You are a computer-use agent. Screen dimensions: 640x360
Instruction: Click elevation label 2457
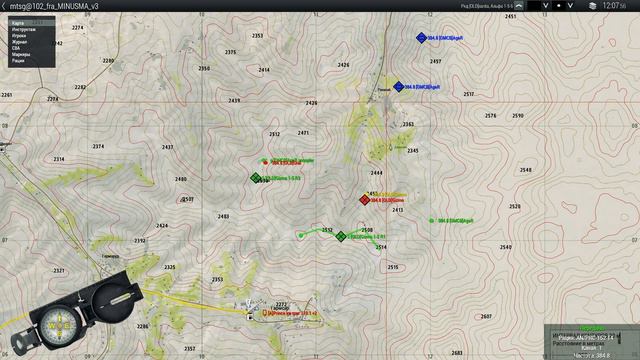click(x=435, y=62)
